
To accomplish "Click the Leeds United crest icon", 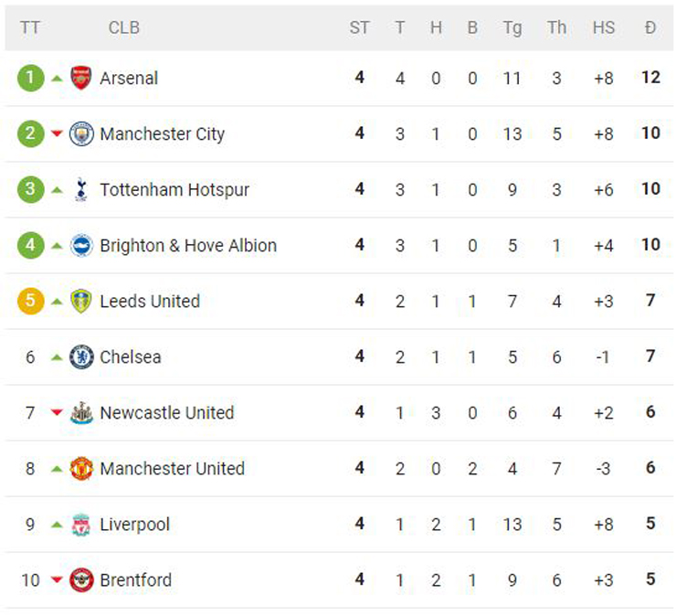I will point(81,301).
